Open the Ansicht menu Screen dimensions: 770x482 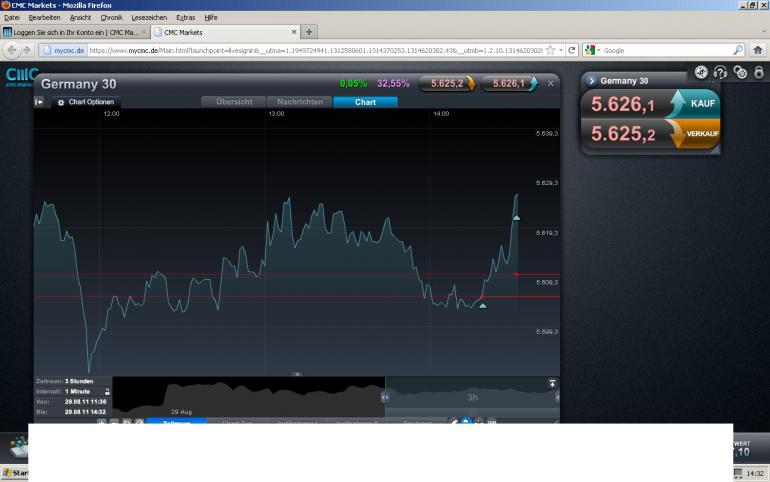click(80, 18)
